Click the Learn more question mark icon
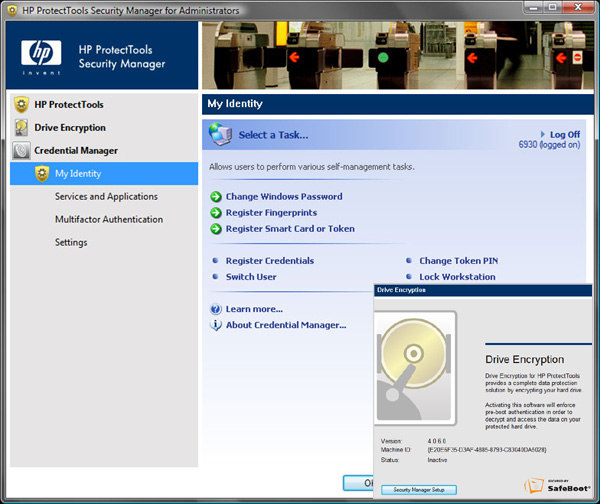The height and width of the screenshot is (504, 600). (216, 309)
